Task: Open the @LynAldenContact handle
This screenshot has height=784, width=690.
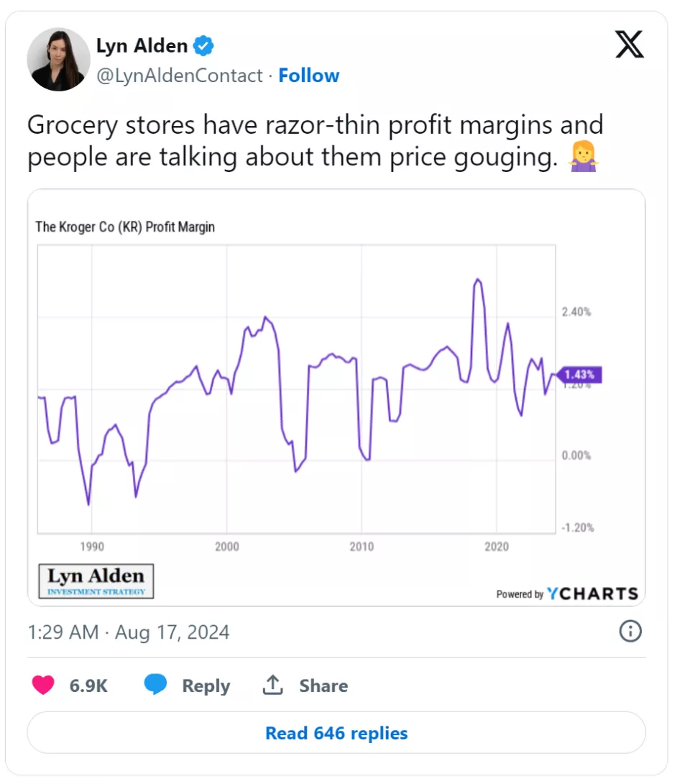Action: (x=180, y=76)
